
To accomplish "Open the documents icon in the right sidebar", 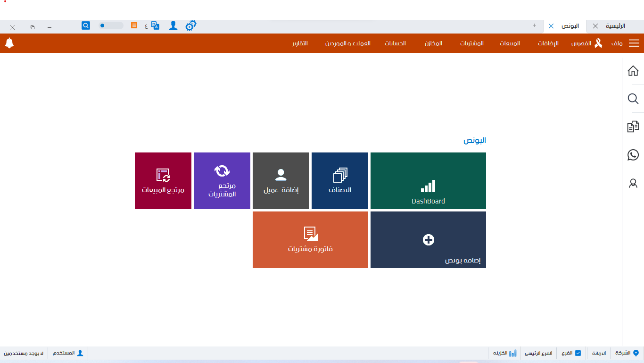I will tap(634, 127).
